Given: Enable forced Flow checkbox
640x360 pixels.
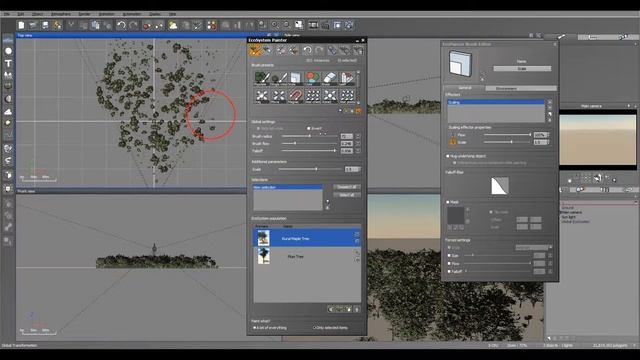Looking at the screenshot, I should pyautogui.click(x=449, y=264).
